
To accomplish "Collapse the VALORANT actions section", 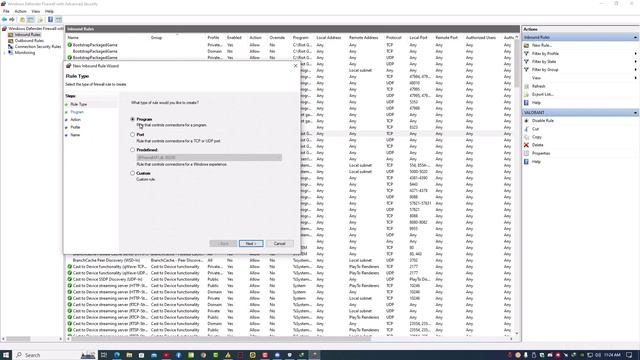I will (x=635, y=113).
